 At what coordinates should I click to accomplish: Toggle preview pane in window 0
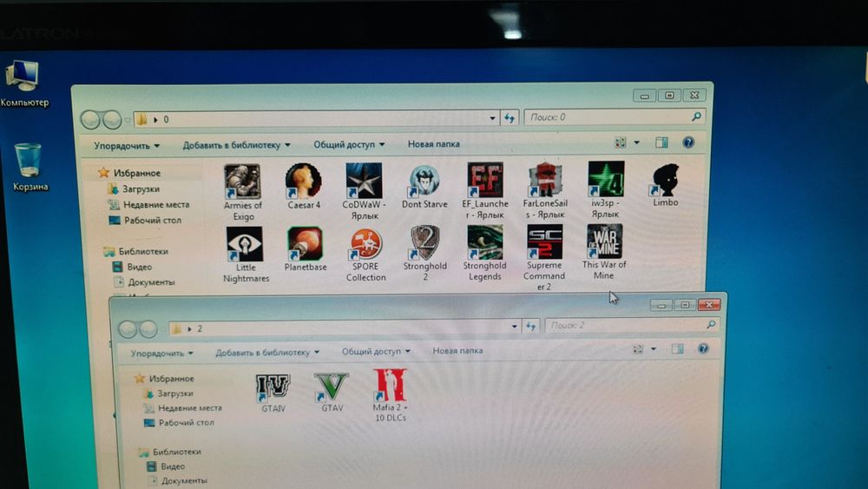pos(661,142)
